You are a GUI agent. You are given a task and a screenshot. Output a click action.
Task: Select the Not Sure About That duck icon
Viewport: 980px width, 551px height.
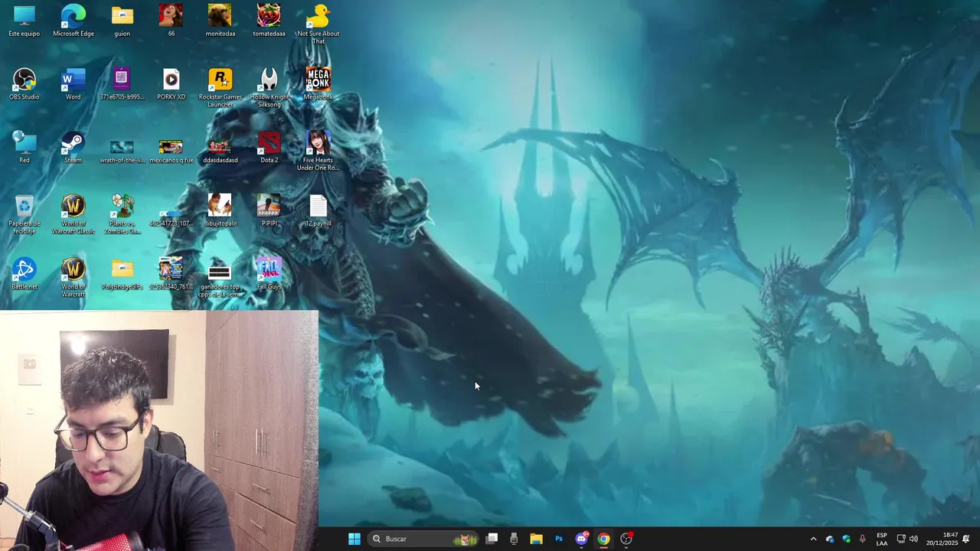coord(318,24)
